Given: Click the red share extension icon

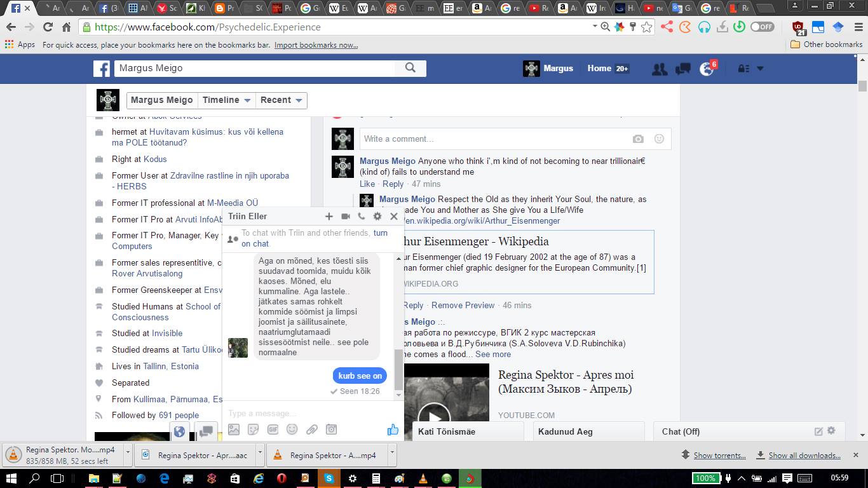Looking at the screenshot, I should tap(666, 27).
